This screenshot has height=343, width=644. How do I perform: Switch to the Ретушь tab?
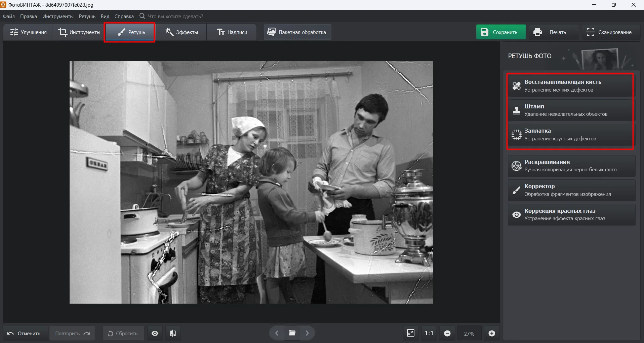(x=130, y=32)
